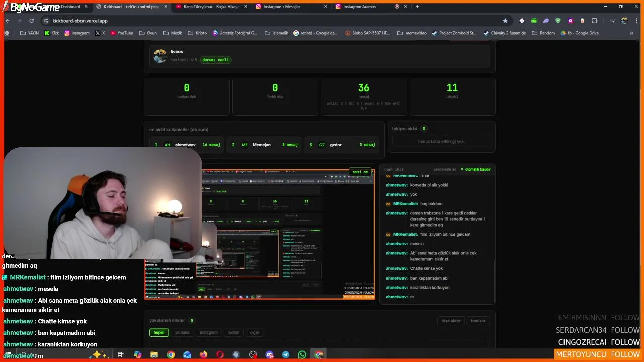Reload the current page
Image resolution: width=644 pixels, height=362 pixels.
[x=31, y=21]
